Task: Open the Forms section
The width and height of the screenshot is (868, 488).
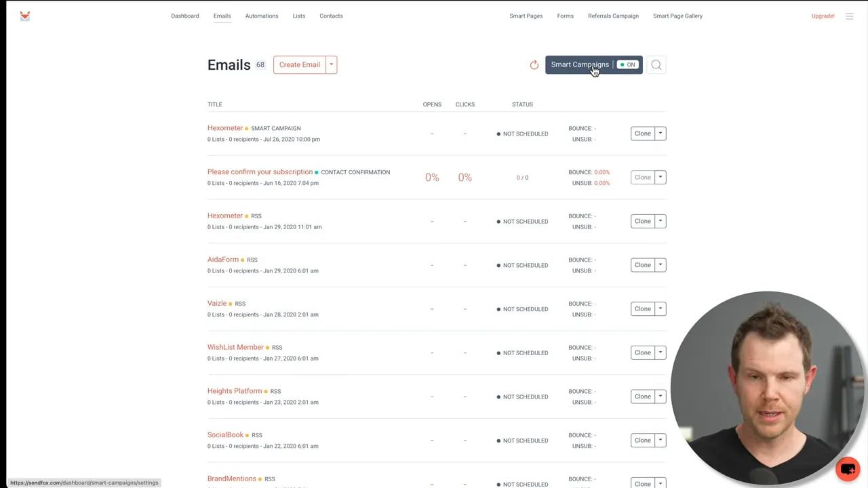Action: click(565, 16)
